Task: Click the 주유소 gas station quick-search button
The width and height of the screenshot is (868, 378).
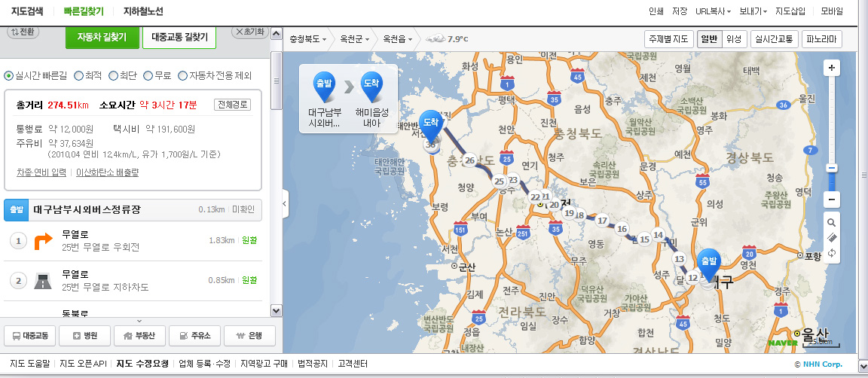Action: 194,336
